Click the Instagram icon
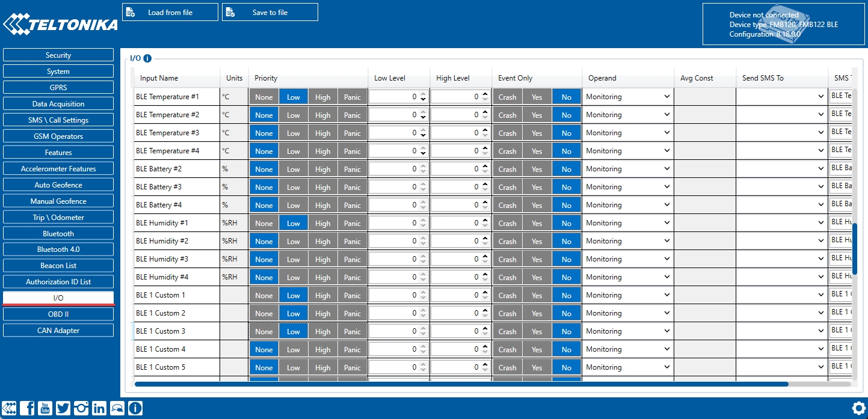 (81, 408)
